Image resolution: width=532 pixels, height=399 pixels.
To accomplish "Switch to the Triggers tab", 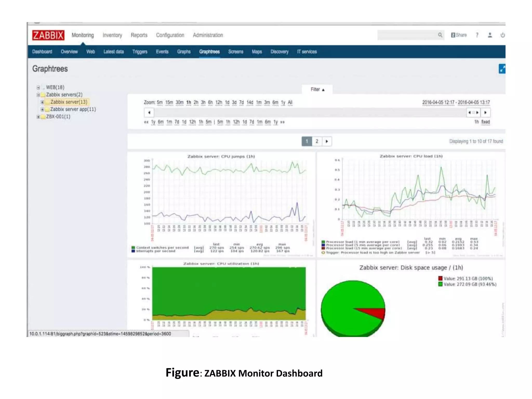I will [140, 52].
